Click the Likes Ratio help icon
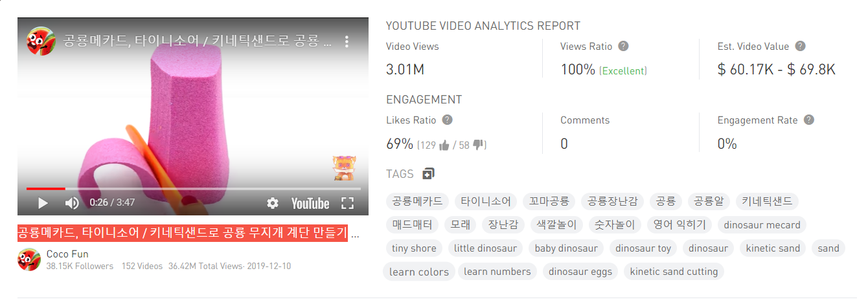The image size is (868, 304). (x=447, y=120)
